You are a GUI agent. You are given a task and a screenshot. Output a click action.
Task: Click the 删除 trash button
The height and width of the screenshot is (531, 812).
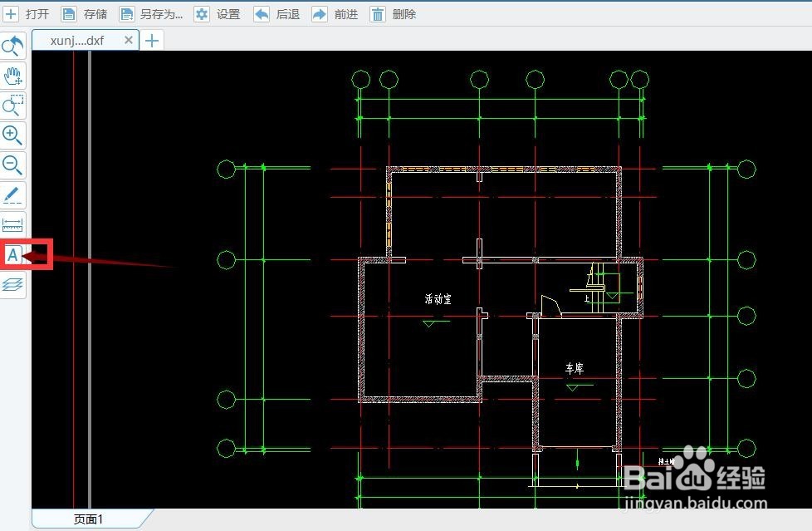point(393,14)
